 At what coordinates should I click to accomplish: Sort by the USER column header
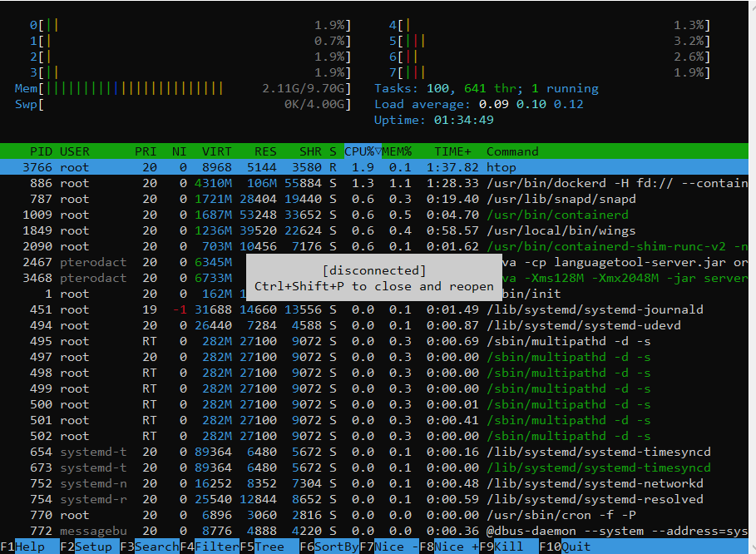[x=74, y=151]
